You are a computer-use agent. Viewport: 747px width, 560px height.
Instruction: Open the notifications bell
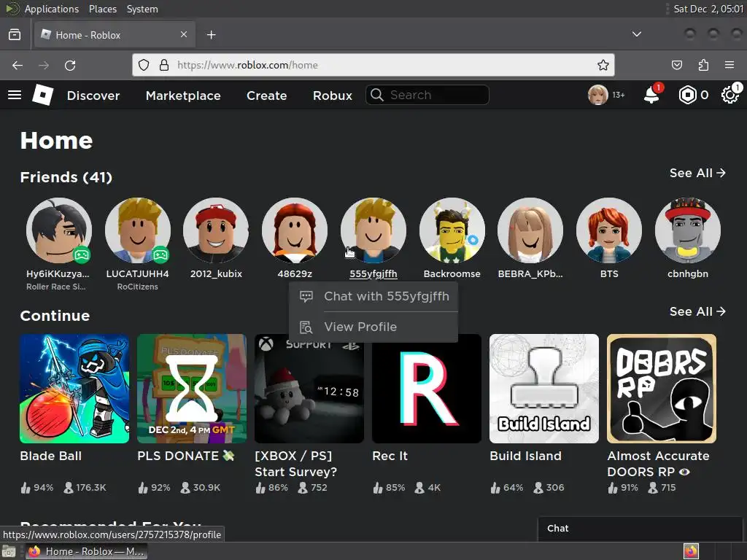[651, 95]
